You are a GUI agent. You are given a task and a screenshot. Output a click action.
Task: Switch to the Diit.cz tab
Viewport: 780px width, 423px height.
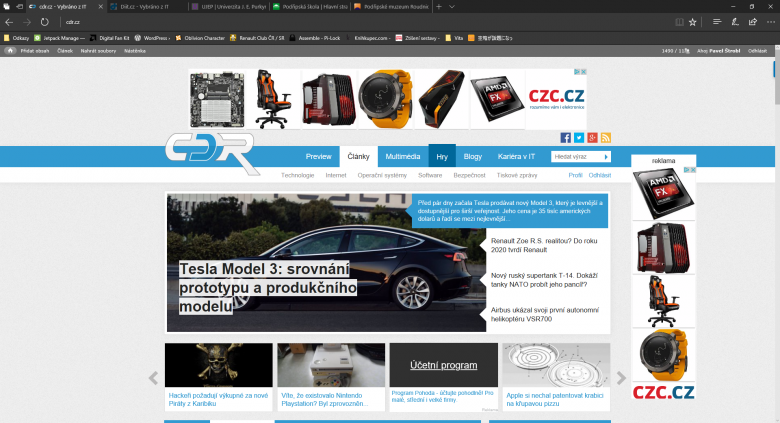pos(144,6)
